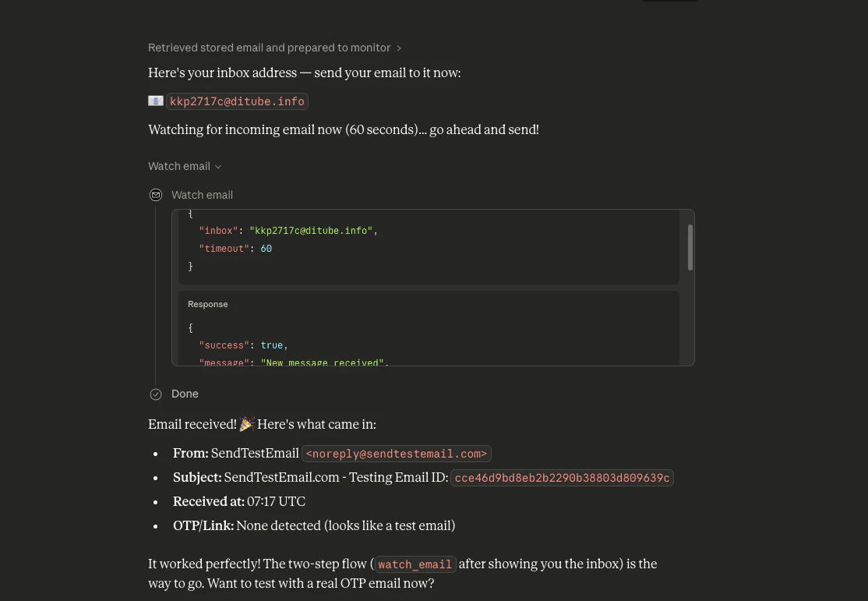Screen dimensions: 868x601
Task: Click the watch_email code chip in the summary
Action: pos(415,564)
